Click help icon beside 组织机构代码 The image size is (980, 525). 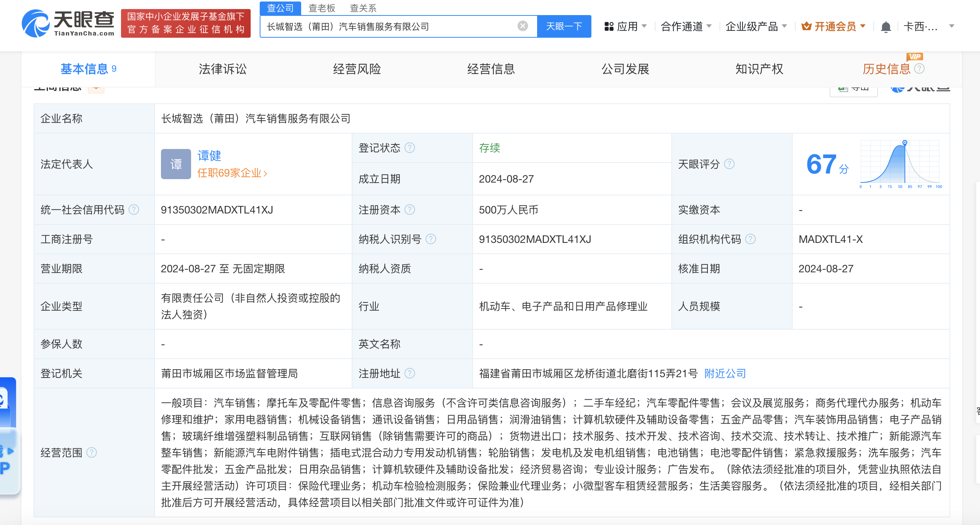coord(750,239)
